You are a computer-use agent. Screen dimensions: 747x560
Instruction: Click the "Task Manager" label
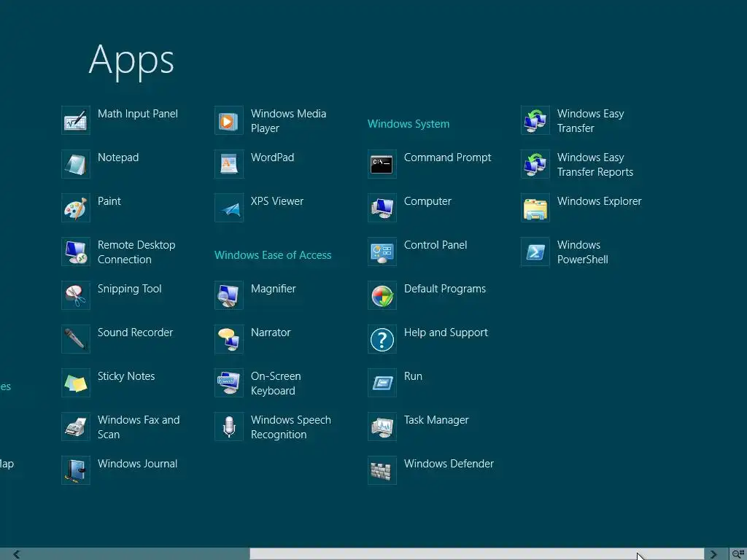436,420
